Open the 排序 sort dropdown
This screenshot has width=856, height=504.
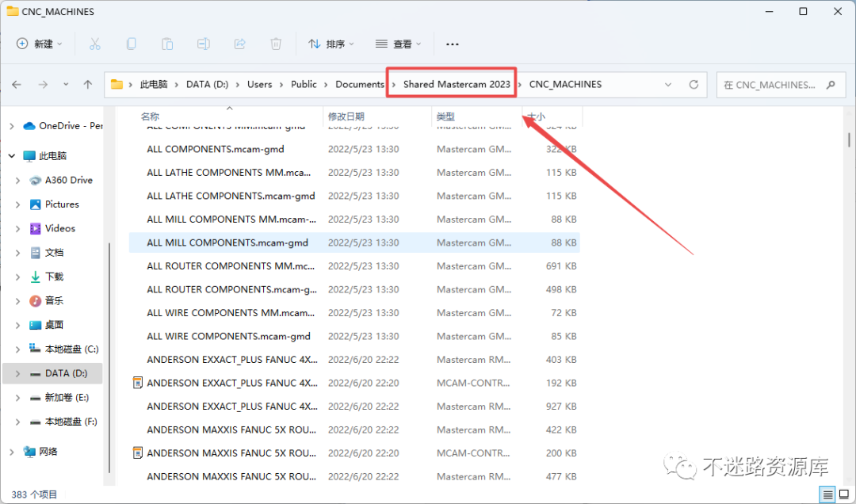point(331,44)
